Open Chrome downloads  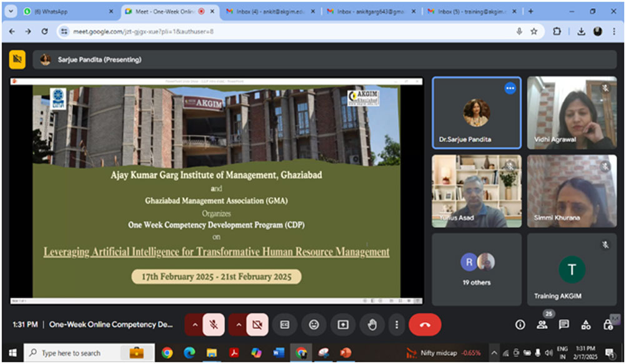(581, 32)
